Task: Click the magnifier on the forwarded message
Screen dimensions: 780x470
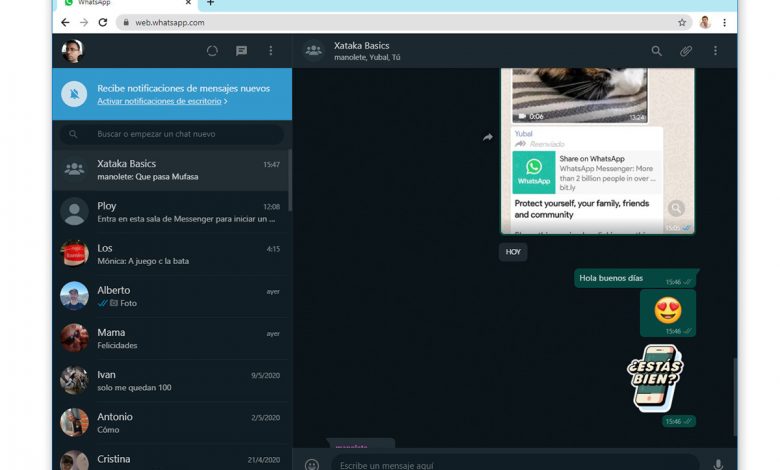Action: pyautogui.click(x=676, y=208)
